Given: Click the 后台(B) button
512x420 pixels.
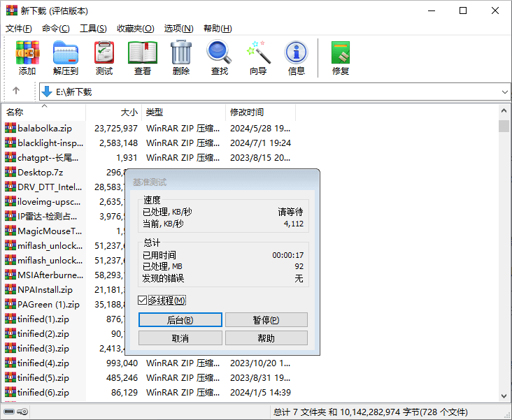Looking at the screenshot, I should pos(180,320).
